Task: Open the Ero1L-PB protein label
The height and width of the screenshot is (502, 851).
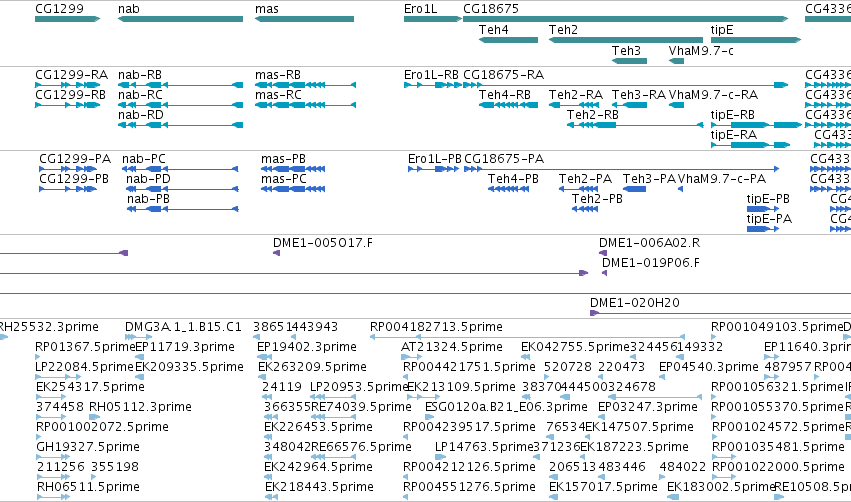Action: 435,159
